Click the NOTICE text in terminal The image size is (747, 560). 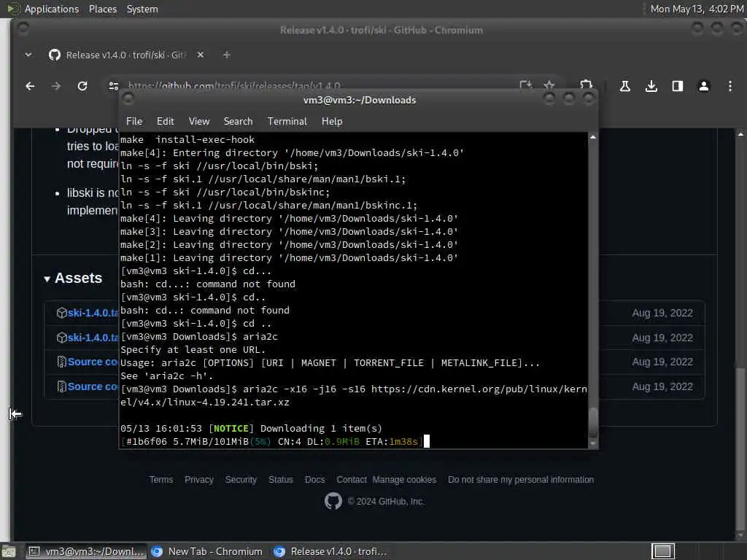click(231, 429)
